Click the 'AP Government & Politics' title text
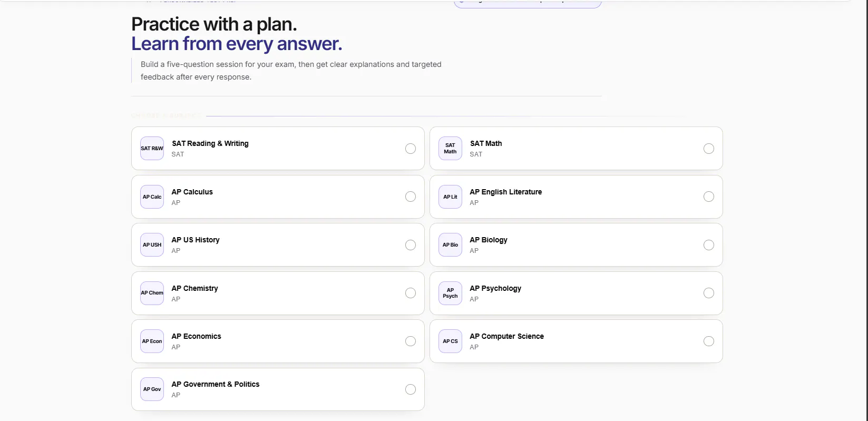Screen dimensions: 868x421 point(216,384)
